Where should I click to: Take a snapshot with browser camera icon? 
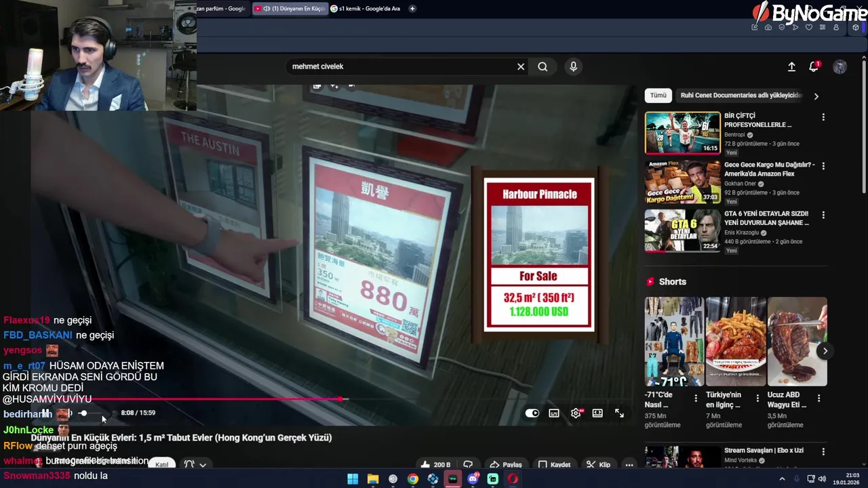click(x=768, y=28)
